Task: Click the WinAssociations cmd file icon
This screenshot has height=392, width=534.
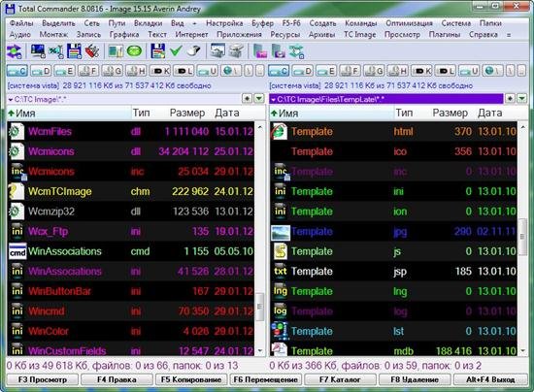Action: click(17, 251)
